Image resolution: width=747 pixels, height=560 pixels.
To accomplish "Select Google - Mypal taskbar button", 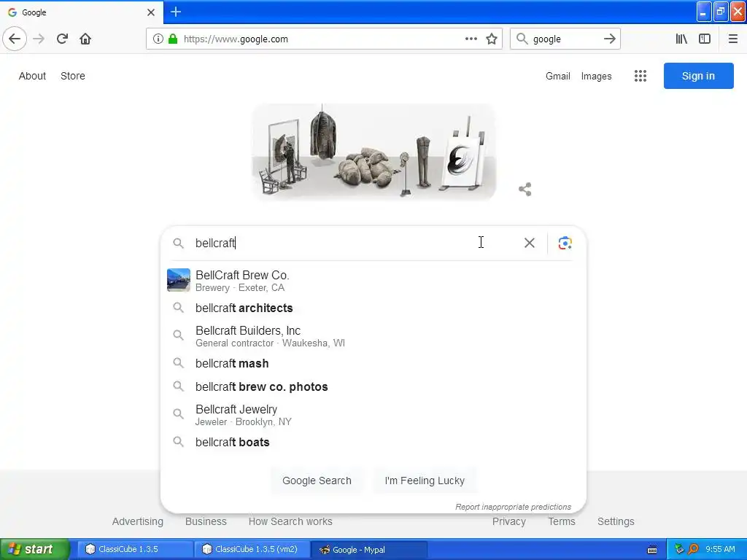I will (x=368, y=549).
